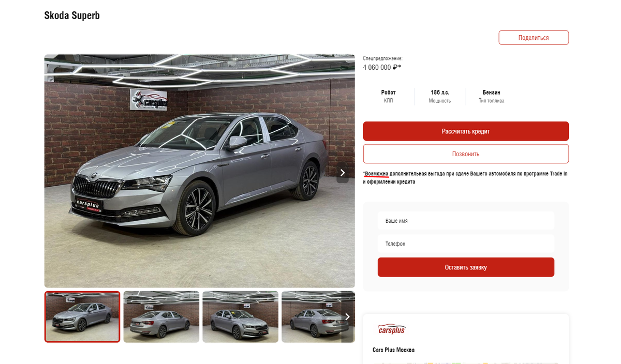
Task: Advance the thumbnail strip with right chevron
Action: 348,317
